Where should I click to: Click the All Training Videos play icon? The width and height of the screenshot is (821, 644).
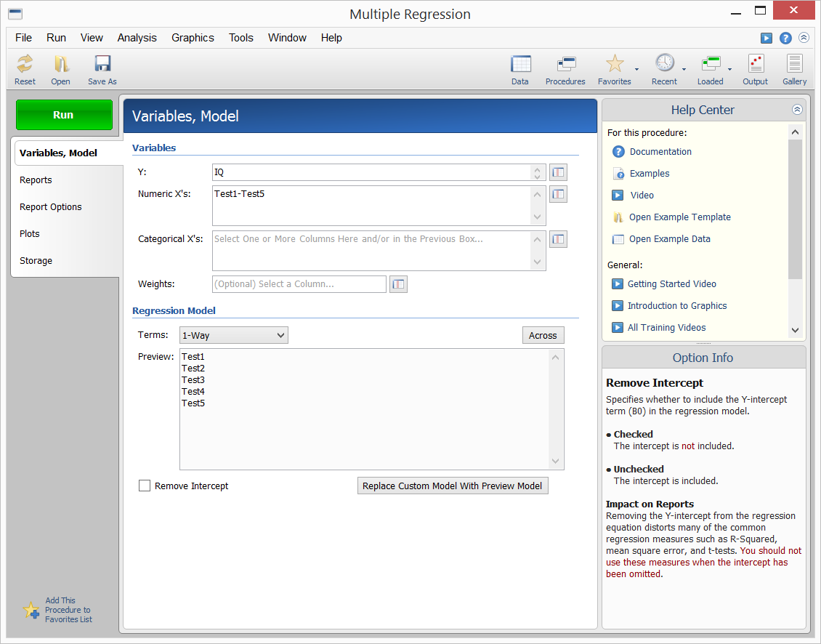(x=618, y=328)
